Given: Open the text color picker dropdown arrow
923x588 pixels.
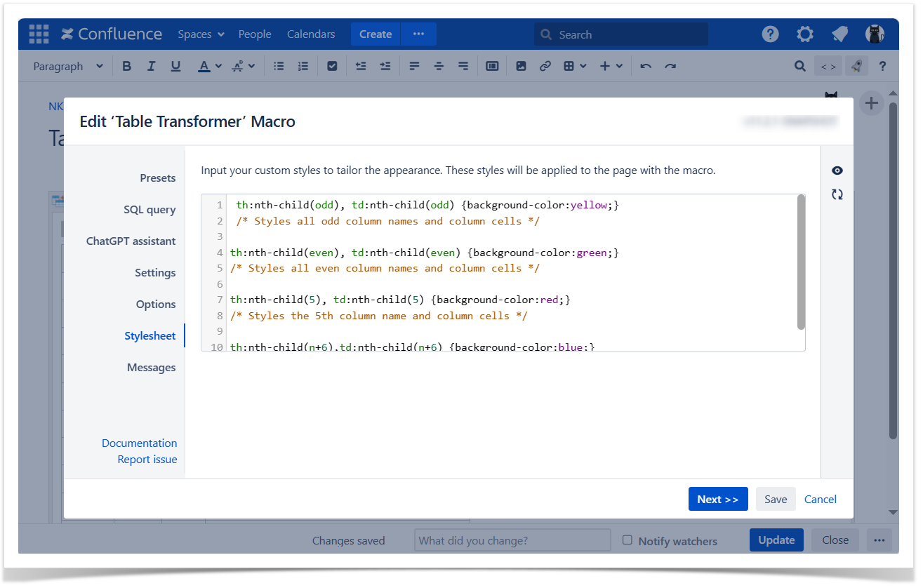Looking at the screenshot, I should point(218,66).
